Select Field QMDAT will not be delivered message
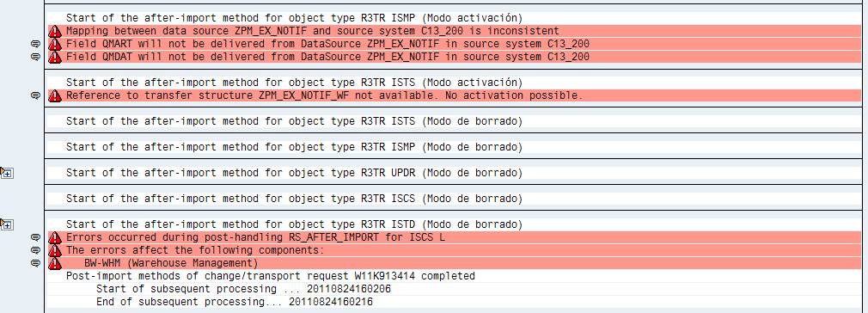The image size is (868, 313). [327, 57]
